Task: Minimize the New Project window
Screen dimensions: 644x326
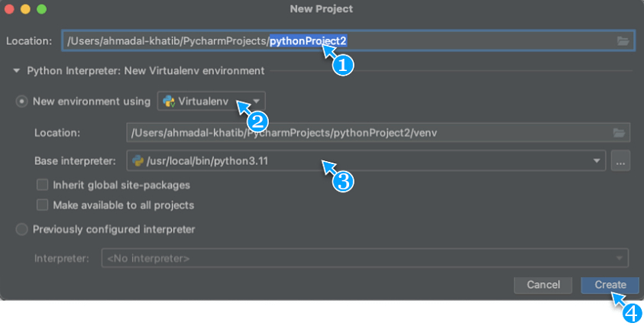Action: point(25,9)
